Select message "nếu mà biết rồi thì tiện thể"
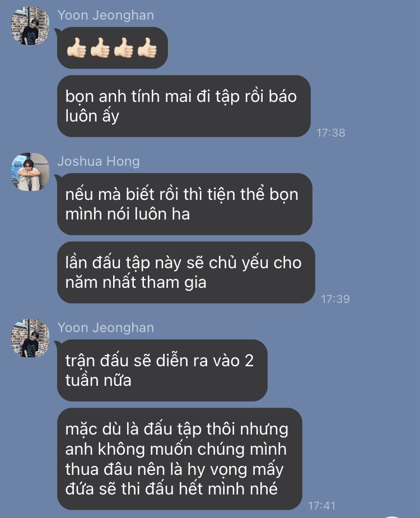This screenshot has width=420, height=518. point(185,204)
